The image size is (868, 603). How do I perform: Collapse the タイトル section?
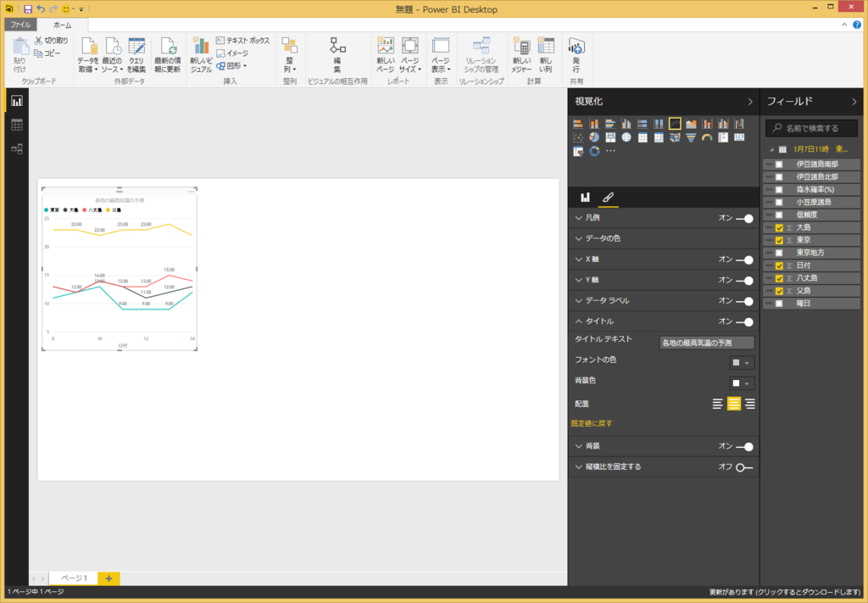click(578, 321)
